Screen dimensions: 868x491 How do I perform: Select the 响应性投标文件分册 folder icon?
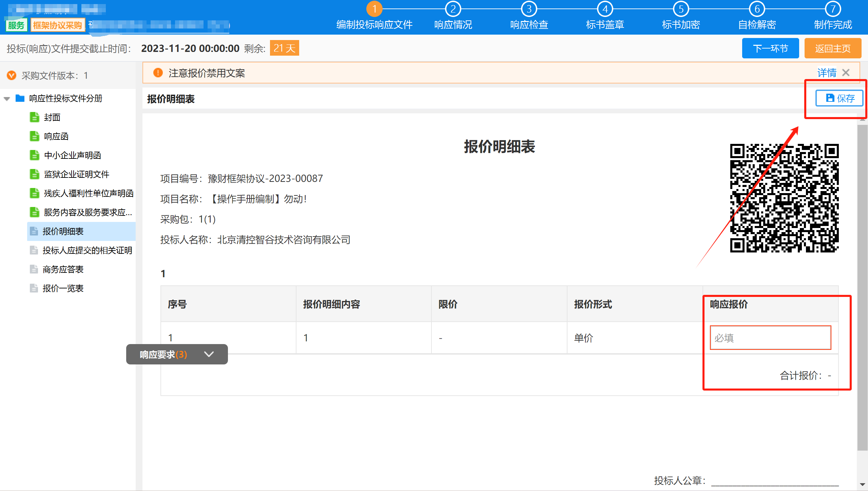[20, 98]
